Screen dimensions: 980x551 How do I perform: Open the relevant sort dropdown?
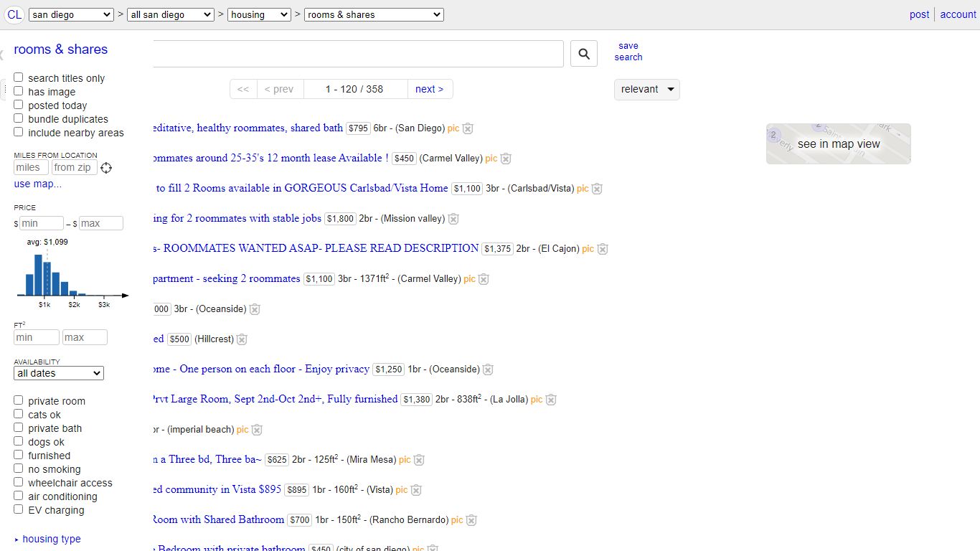(x=647, y=90)
